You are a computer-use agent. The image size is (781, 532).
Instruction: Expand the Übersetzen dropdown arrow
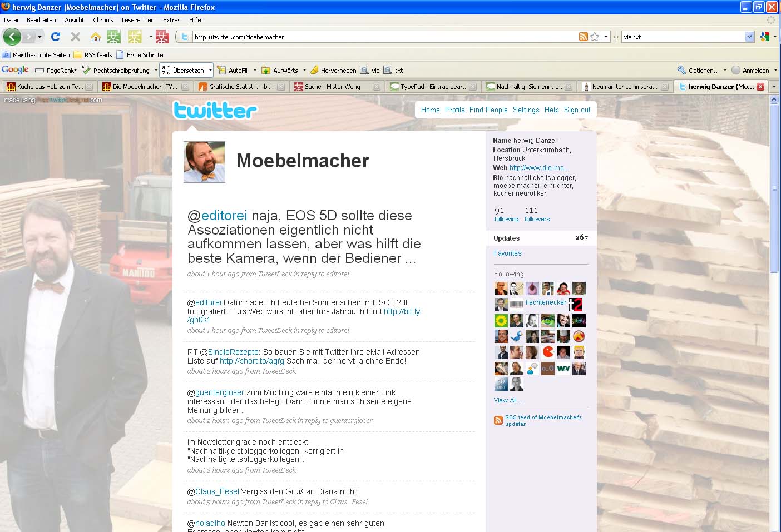pos(210,71)
